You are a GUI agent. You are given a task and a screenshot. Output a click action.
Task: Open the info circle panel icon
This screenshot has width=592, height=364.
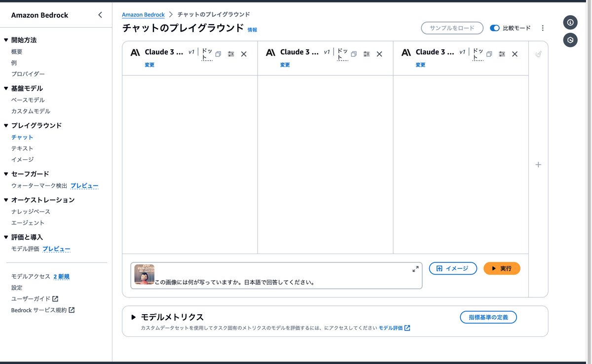570,22
